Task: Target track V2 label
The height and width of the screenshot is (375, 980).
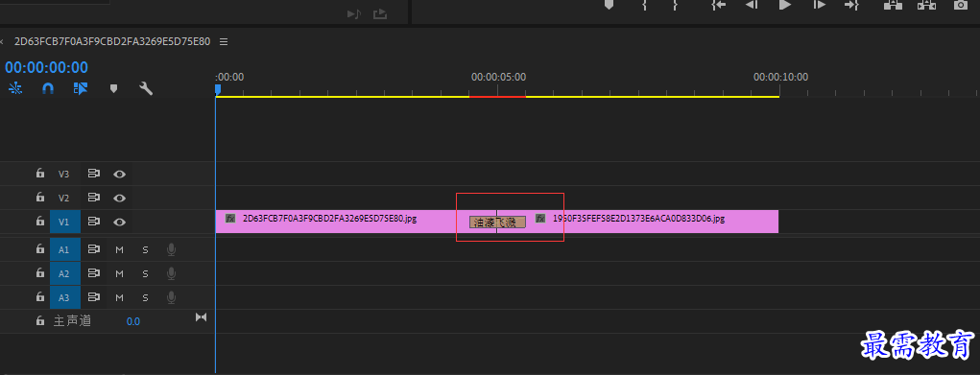Action: (63, 199)
